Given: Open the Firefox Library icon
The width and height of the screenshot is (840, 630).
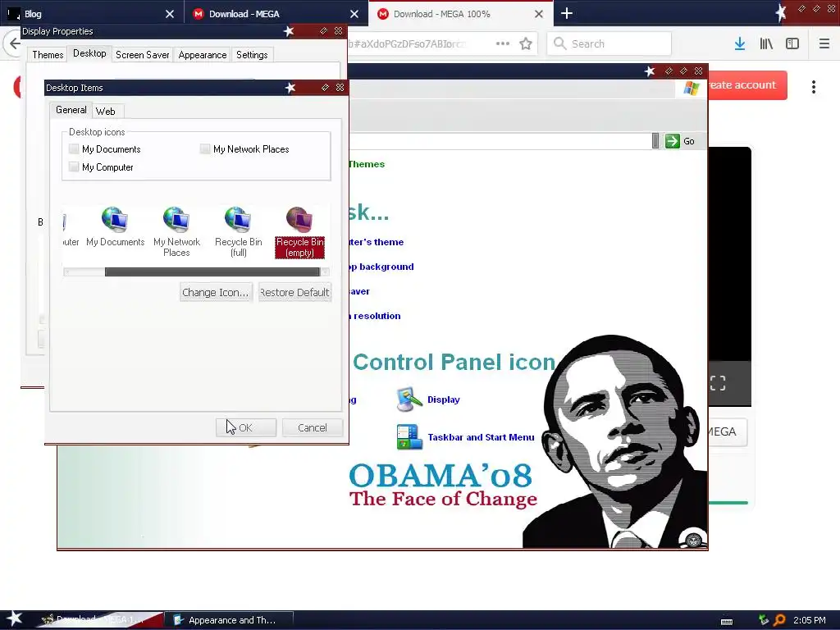Looking at the screenshot, I should click(x=766, y=44).
